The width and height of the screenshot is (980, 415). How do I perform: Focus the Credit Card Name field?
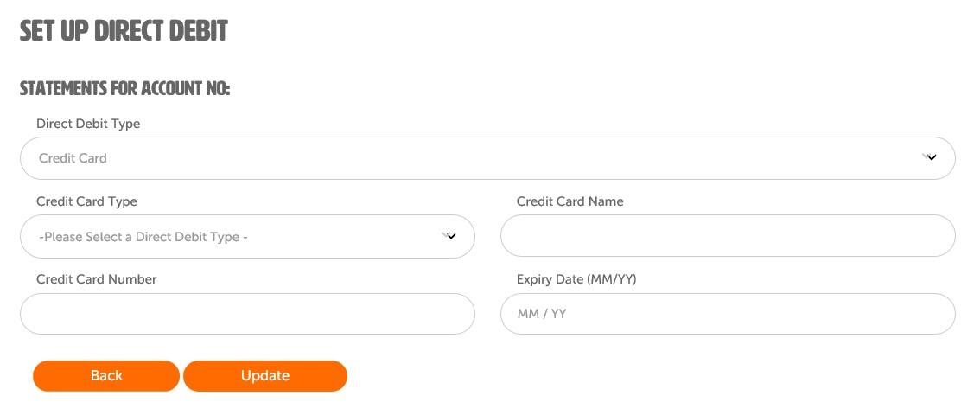point(729,236)
